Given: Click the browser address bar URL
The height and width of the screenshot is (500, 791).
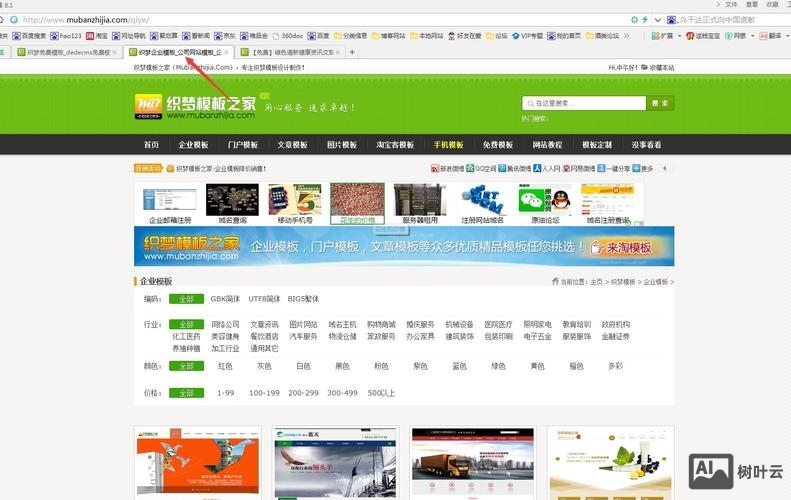Looking at the screenshot, I should [86, 20].
